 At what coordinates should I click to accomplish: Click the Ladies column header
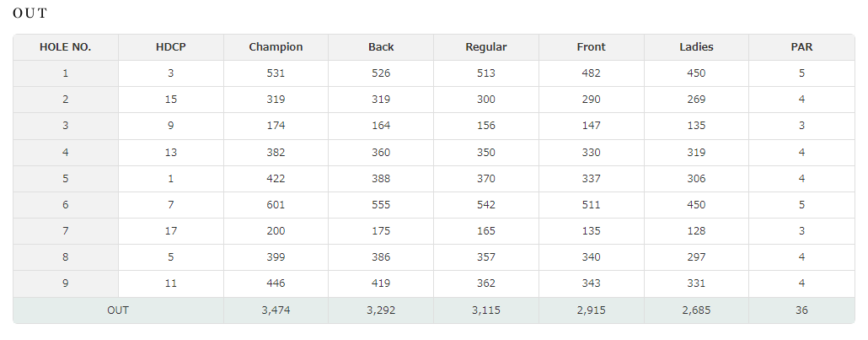696,47
